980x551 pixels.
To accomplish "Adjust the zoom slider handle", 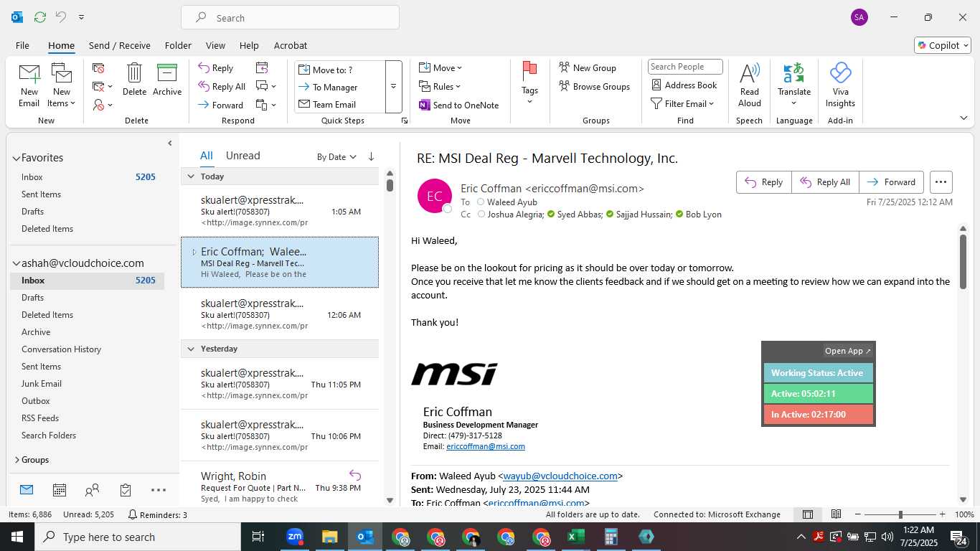I will (x=900, y=514).
